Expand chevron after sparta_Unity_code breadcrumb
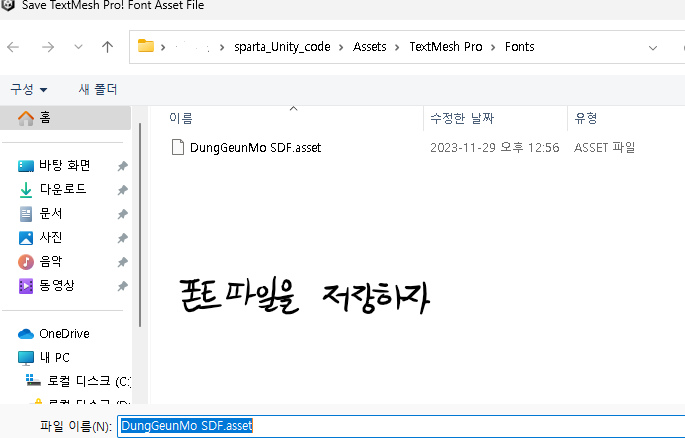This screenshot has width=685, height=438. (341, 47)
